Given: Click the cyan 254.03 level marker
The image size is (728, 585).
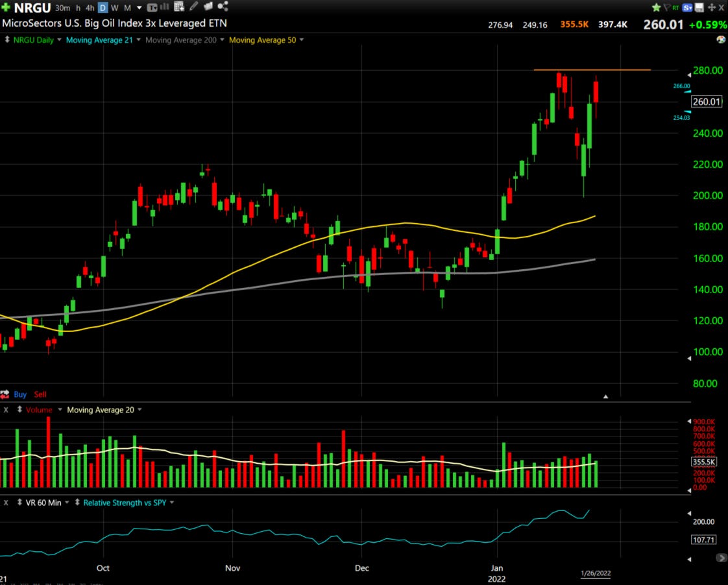Looking at the screenshot, I should tap(681, 118).
